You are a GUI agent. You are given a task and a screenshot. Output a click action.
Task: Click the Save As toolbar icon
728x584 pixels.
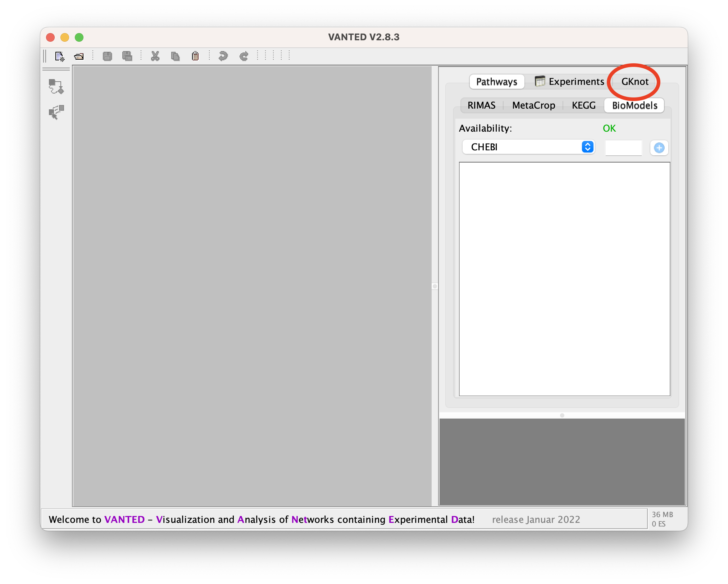coord(127,56)
